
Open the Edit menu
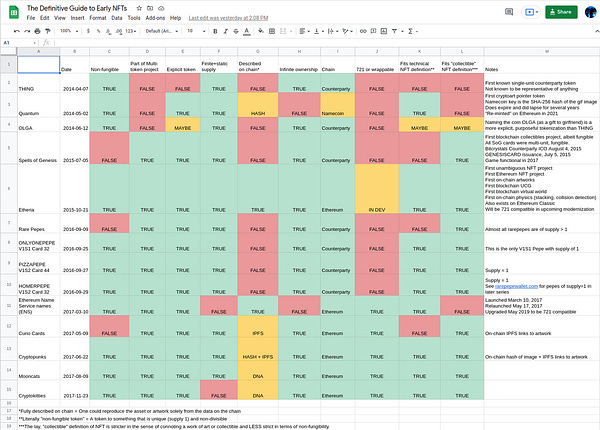click(44, 18)
